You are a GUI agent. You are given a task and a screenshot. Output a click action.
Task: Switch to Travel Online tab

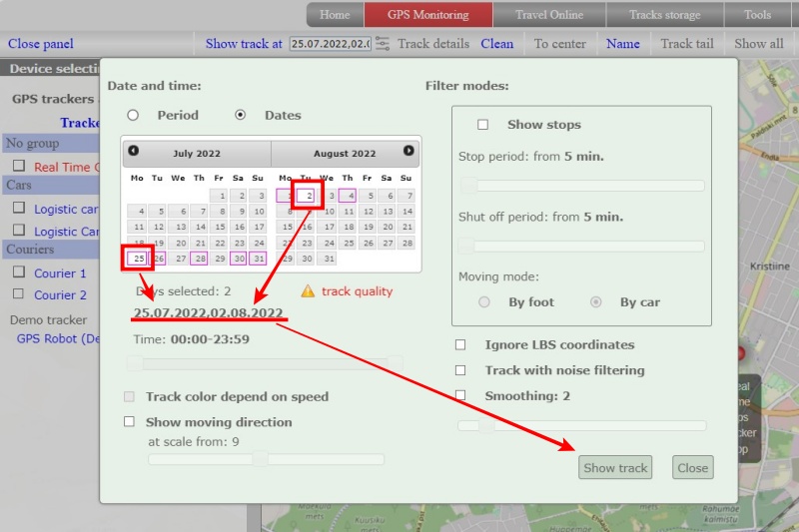coord(550,15)
